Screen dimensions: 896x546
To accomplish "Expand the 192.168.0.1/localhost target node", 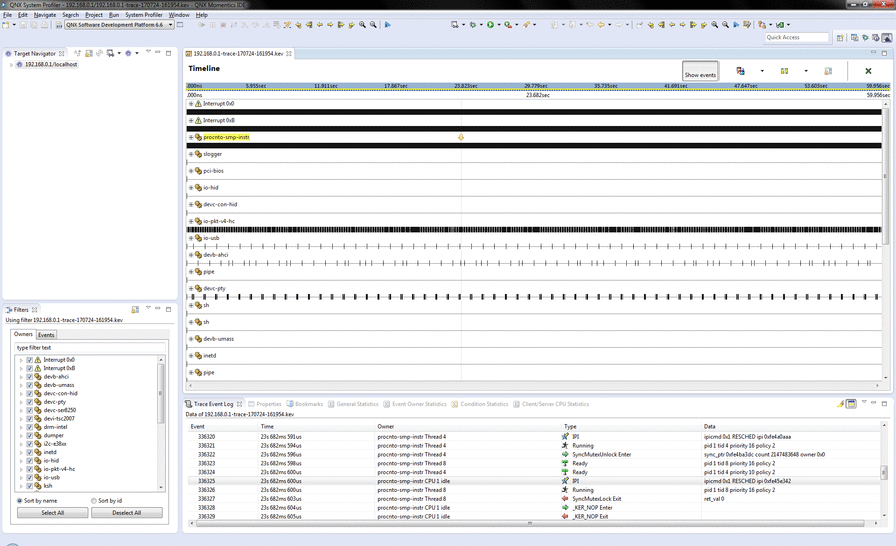I will (11, 64).
